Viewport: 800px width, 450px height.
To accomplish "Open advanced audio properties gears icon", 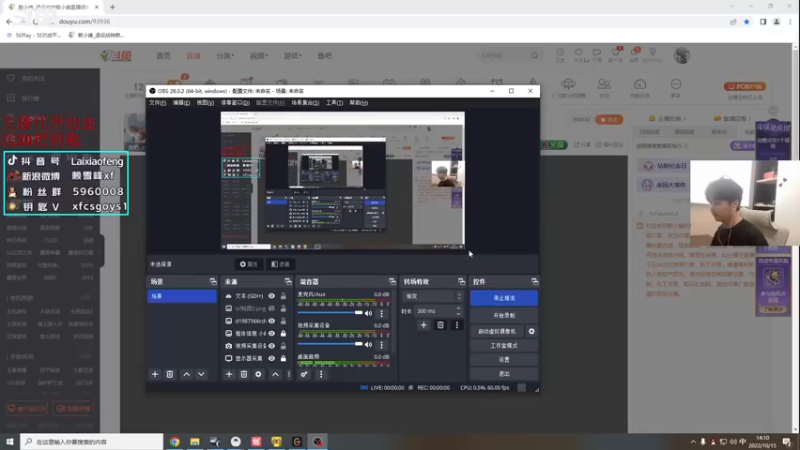I will 304,374.
